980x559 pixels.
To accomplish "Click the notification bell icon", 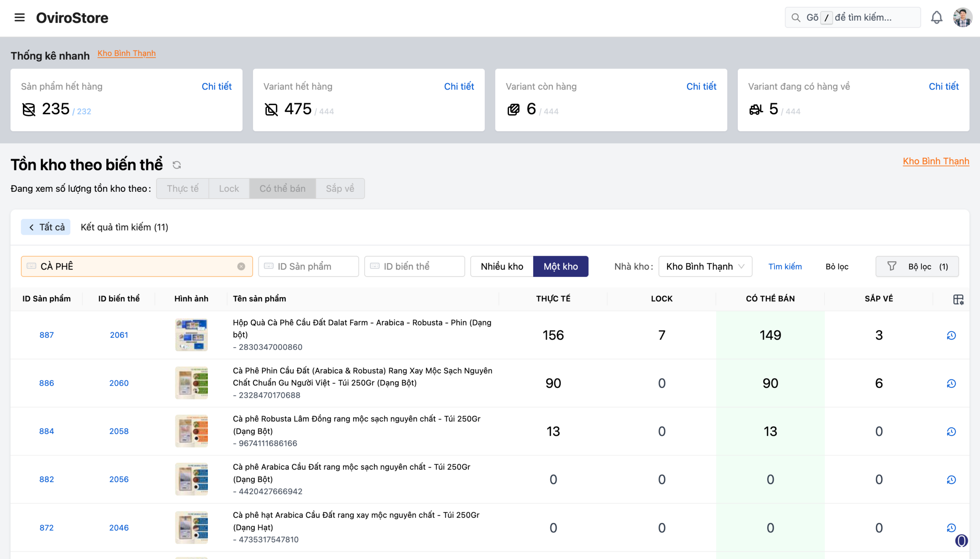I will [x=936, y=18].
